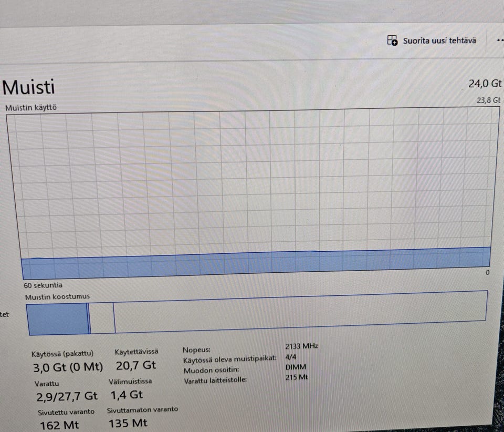The width and height of the screenshot is (504, 432).
Task: Click the 'DIMM' form factor value
Action: [x=296, y=367]
